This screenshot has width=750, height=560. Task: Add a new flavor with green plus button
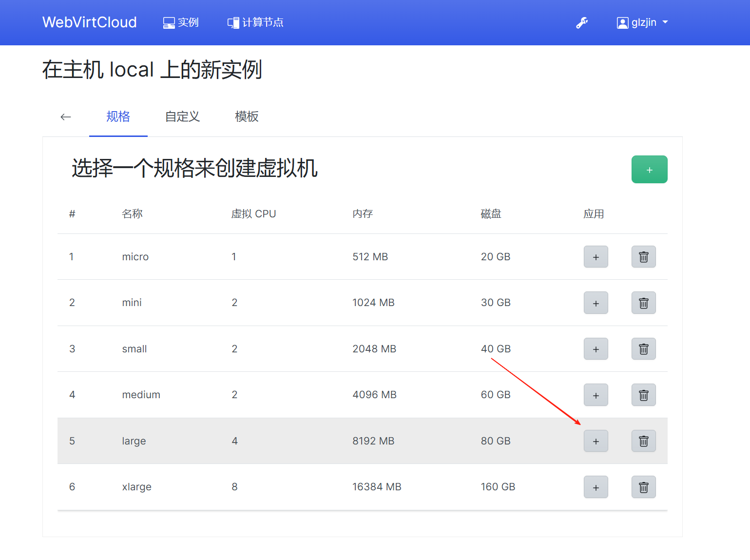pos(649,170)
